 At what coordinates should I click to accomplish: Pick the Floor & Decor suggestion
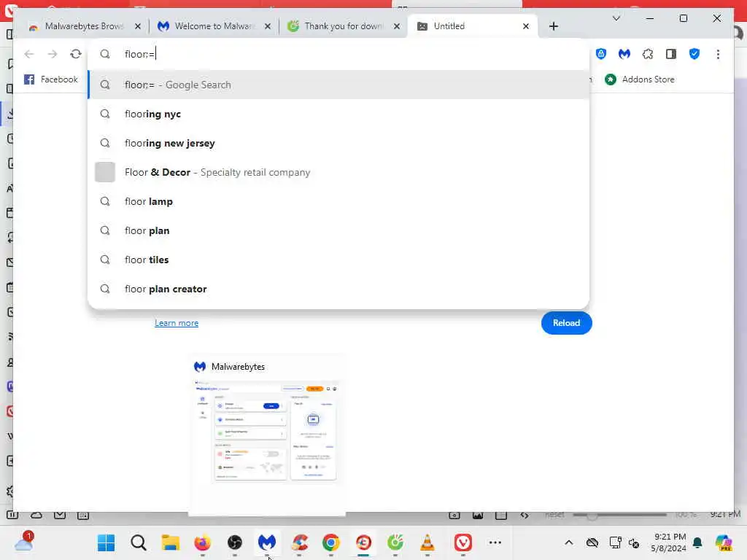pyautogui.click(x=338, y=172)
